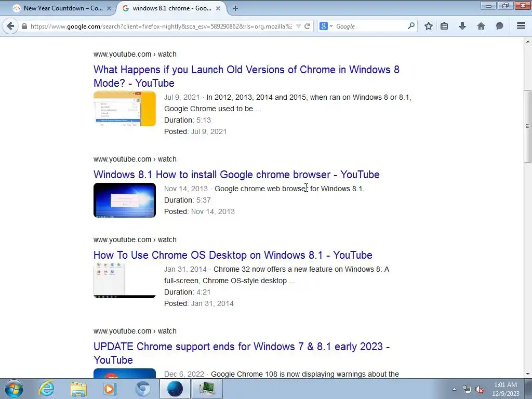Click the muted volume tray icon
Image resolution: width=532 pixels, height=399 pixels.
coord(480,390)
